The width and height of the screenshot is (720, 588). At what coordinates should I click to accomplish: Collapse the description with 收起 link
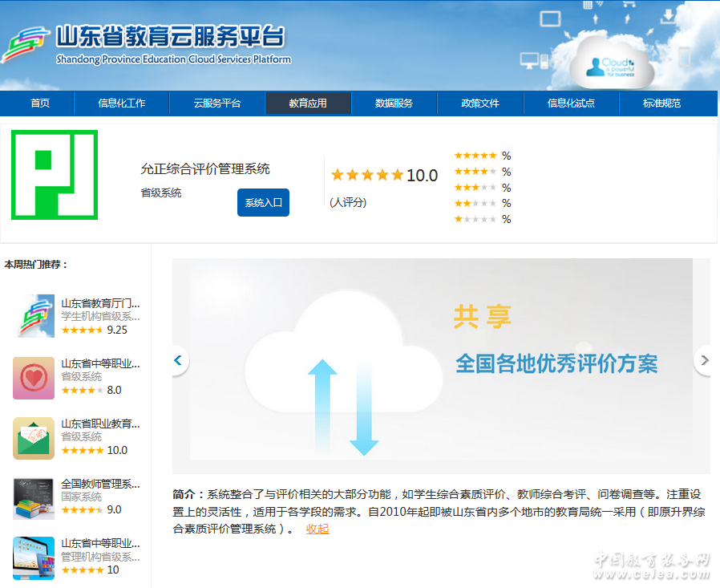(x=318, y=529)
